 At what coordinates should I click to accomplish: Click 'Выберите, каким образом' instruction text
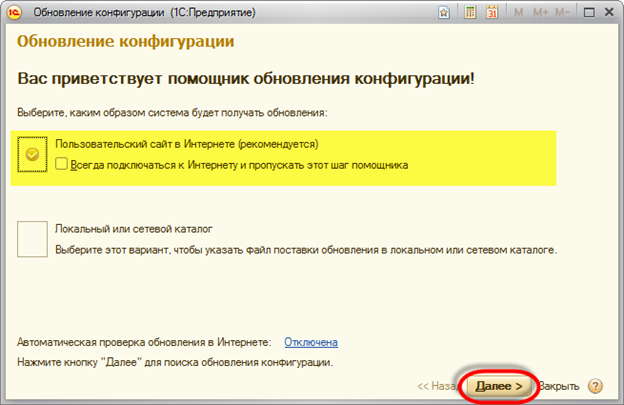(x=172, y=113)
